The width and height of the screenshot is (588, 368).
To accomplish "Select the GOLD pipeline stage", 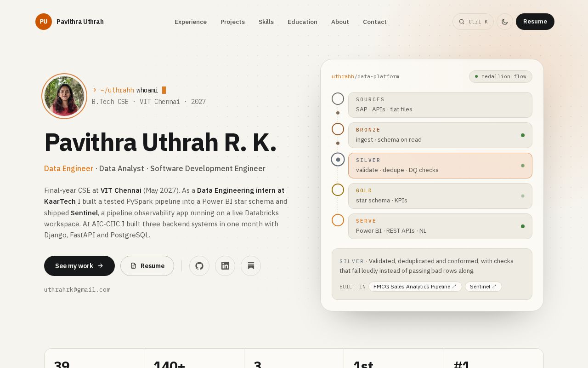I will pyautogui.click(x=440, y=196).
